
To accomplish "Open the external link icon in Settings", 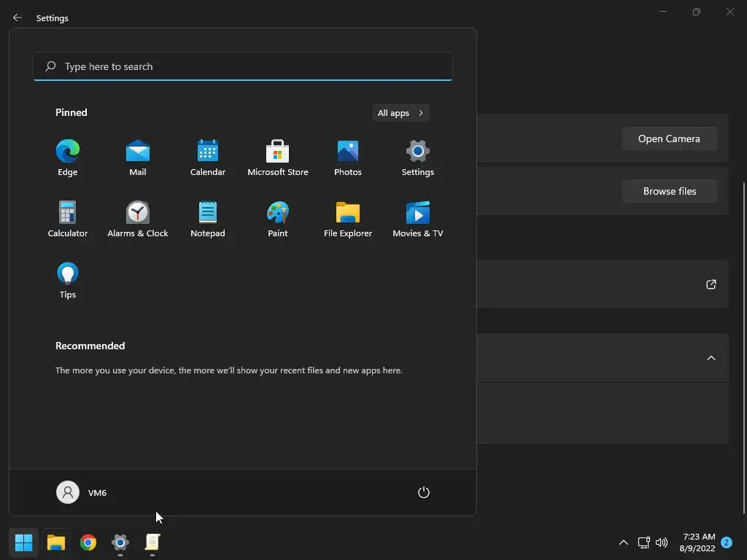I will pos(711,284).
